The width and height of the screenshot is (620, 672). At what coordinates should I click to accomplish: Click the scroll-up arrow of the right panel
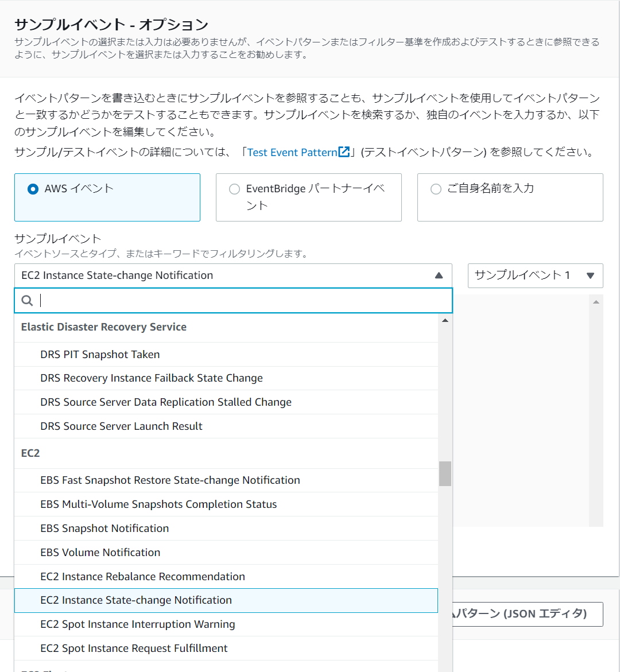(x=596, y=302)
